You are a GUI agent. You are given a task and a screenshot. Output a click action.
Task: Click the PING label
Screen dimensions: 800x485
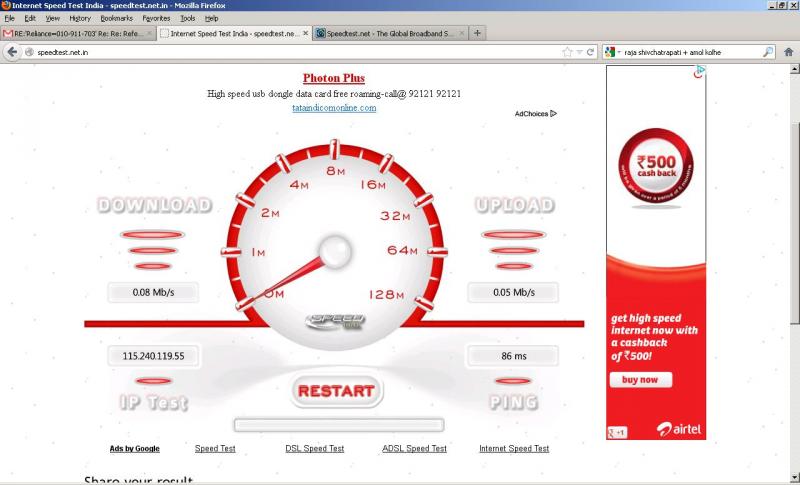[514, 402]
